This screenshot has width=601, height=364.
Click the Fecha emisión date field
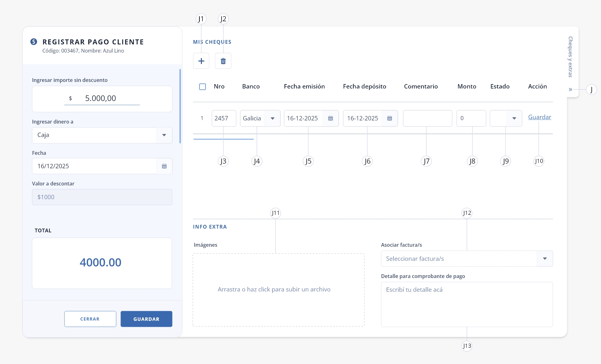click(x=311, y=118)
